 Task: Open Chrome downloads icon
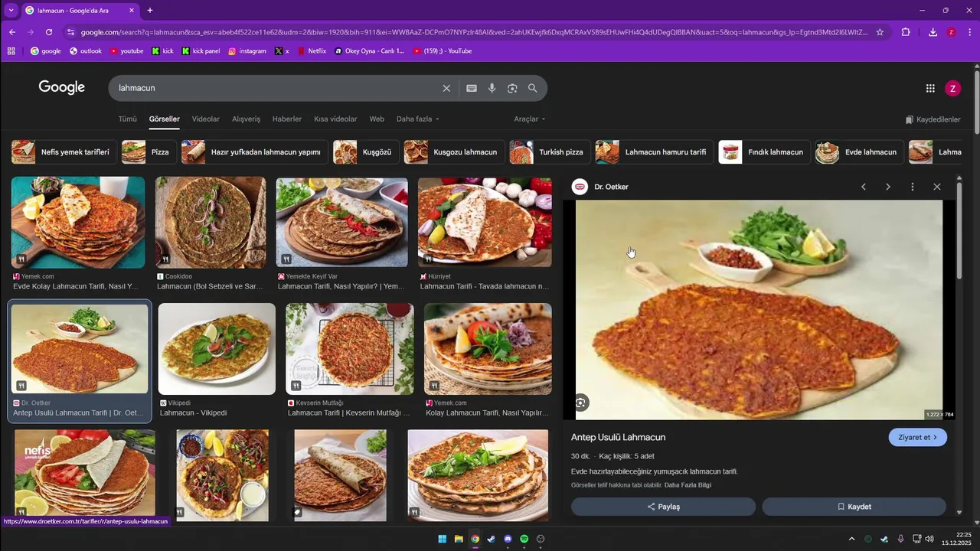click(x=933, y=32)
